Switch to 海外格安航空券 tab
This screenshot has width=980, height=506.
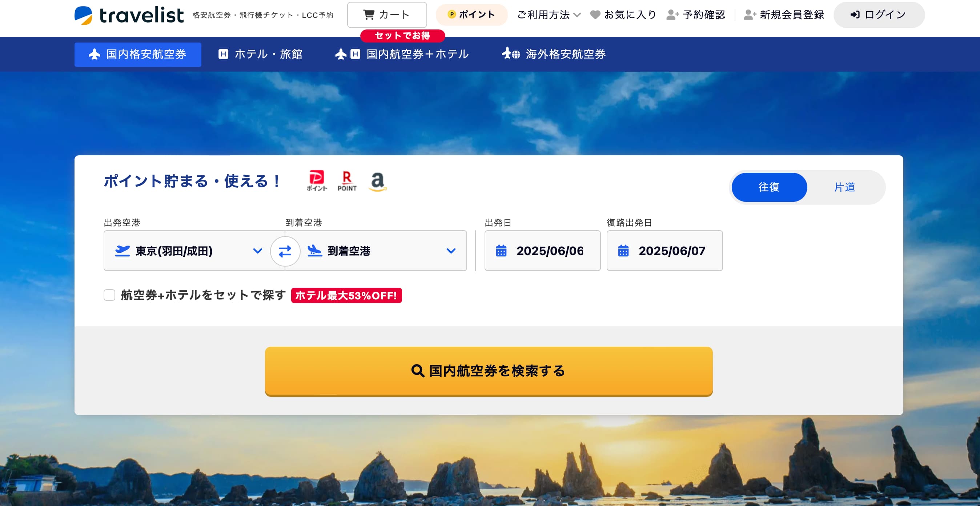point(554,54)
